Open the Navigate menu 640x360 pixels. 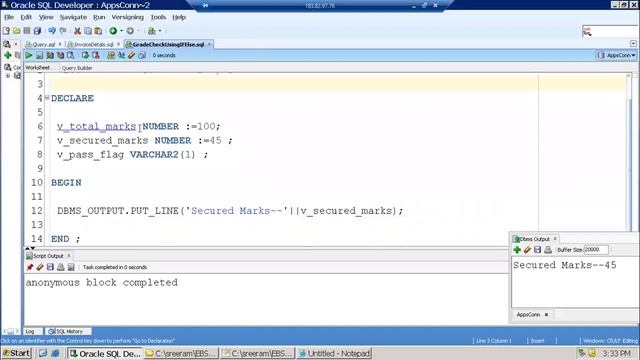pyautogui.click(x=73, y=17)
